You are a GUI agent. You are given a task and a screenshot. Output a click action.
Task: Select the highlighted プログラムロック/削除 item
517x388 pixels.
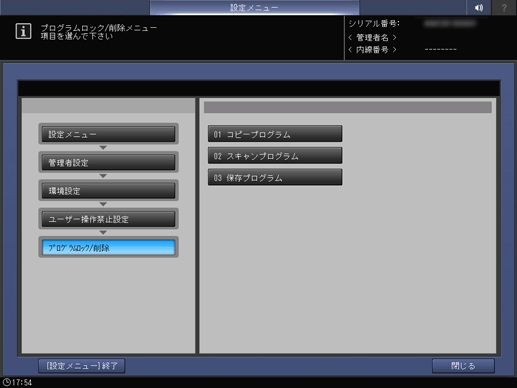coord(108,247)
